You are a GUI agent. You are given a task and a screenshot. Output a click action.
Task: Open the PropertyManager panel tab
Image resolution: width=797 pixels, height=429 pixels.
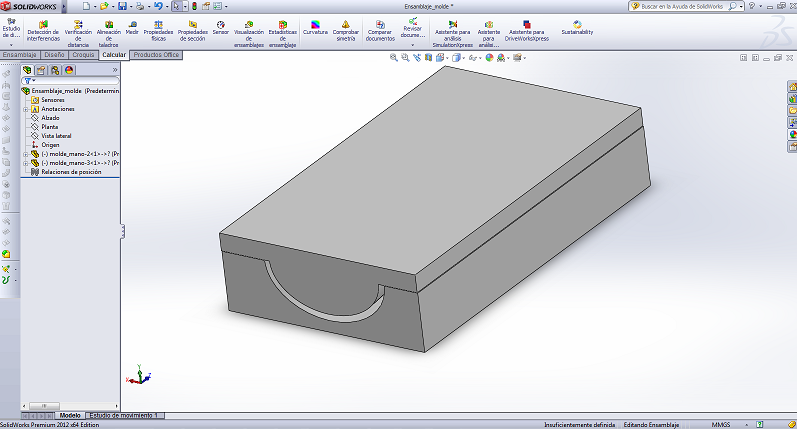pos(41,70)
